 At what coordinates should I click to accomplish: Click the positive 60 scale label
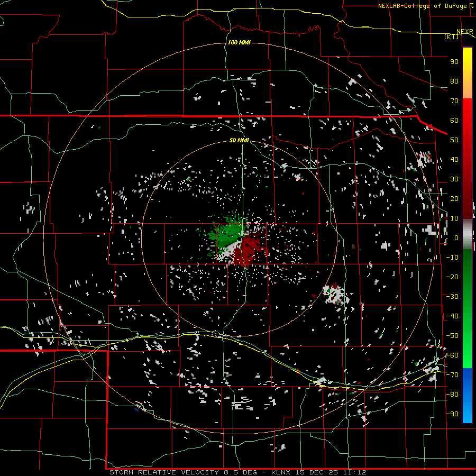tap(454, 121)
